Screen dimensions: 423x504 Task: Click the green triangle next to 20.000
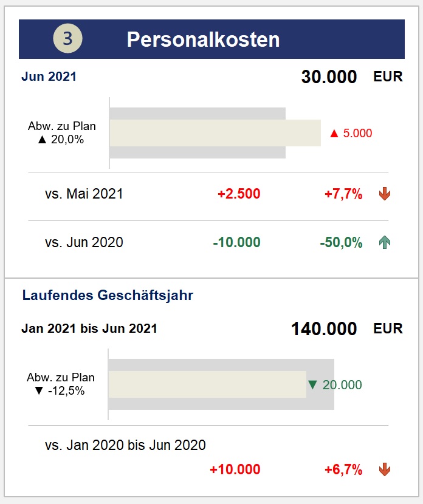(x=312, y=384)
